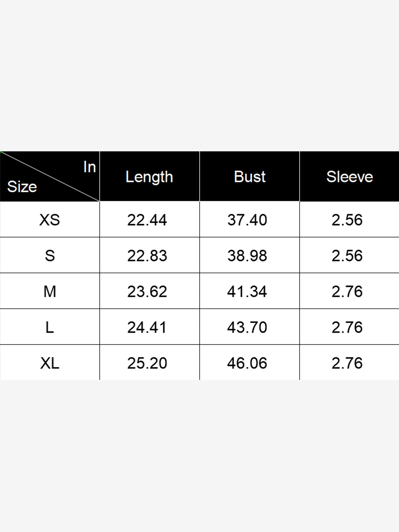
Task: Click the 22.83 length value
Action: (147, 256)
